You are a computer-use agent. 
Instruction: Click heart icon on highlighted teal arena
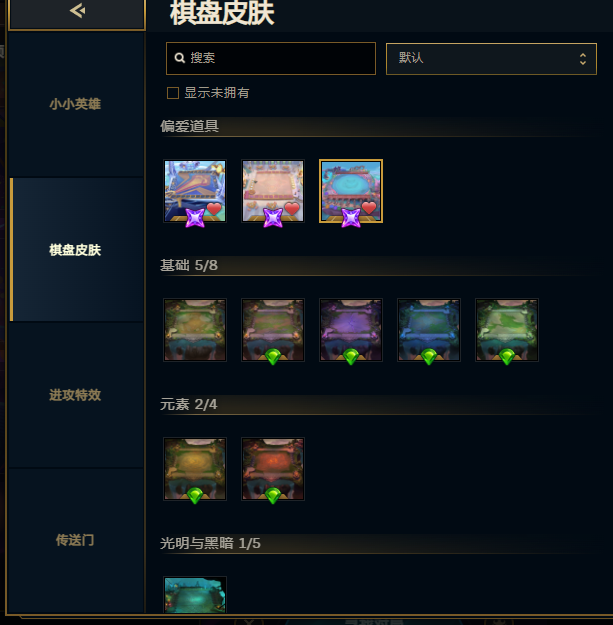369,208
